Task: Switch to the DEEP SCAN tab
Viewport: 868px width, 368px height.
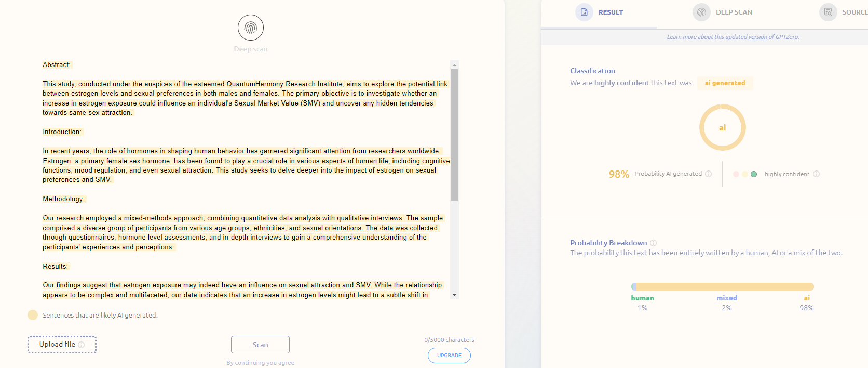Action: pyautogui.click(x=722, y=12)
